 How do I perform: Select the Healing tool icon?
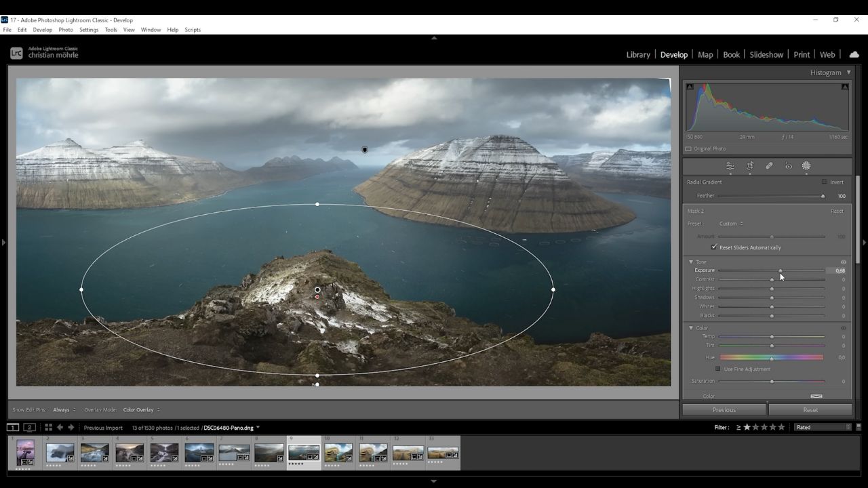(769, 166)
